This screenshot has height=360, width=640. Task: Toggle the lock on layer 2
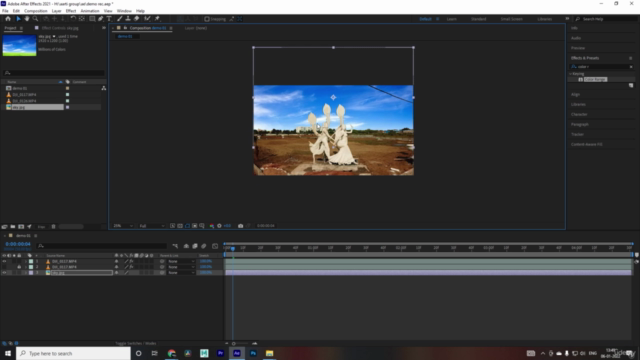[19, 267]
